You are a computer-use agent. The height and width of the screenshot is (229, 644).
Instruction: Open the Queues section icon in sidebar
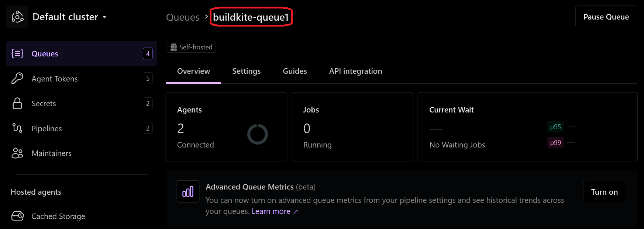[17, 53]
